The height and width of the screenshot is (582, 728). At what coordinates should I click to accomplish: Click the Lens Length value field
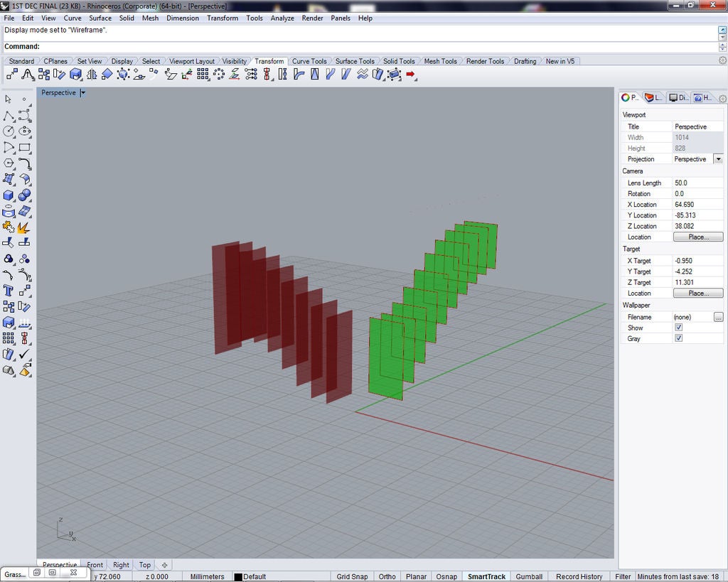coord(698,183)
